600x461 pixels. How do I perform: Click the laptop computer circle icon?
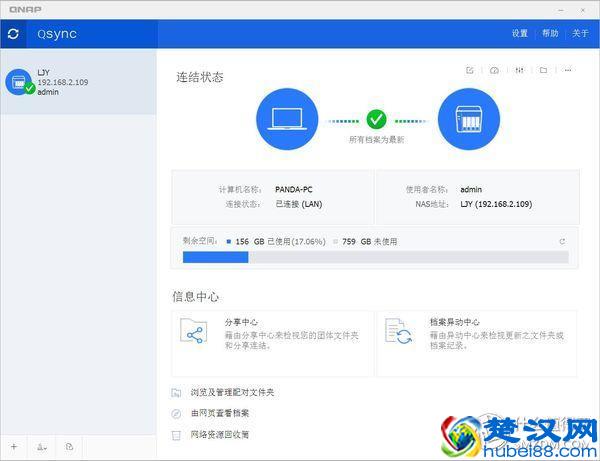coord(287,119)
